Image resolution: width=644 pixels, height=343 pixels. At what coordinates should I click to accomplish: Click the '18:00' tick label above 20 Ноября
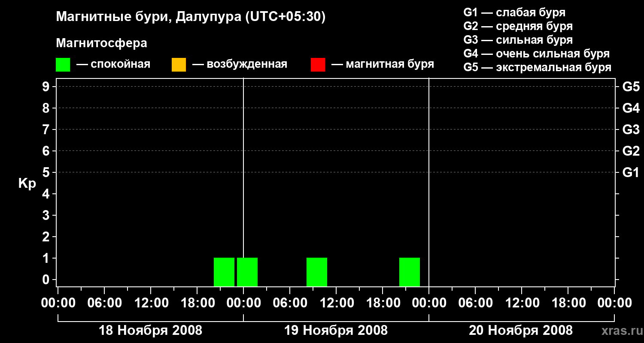tap(568, 303)
